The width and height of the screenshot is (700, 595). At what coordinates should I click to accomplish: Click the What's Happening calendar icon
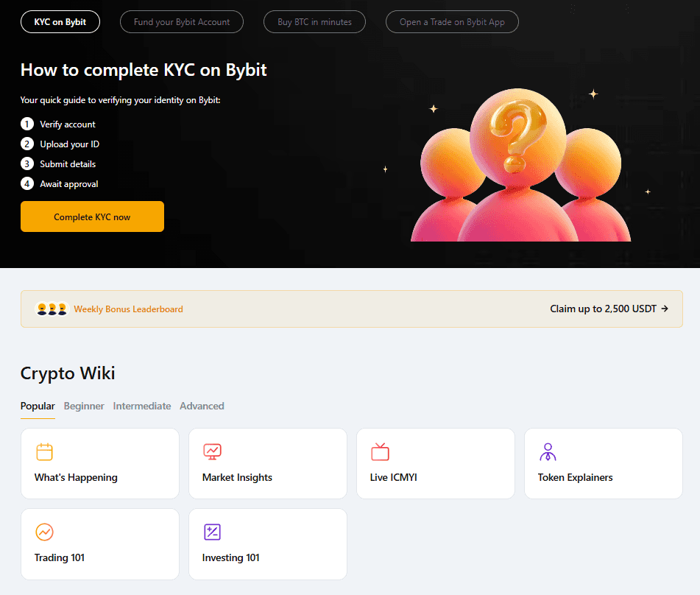click(x=44, y=451)
